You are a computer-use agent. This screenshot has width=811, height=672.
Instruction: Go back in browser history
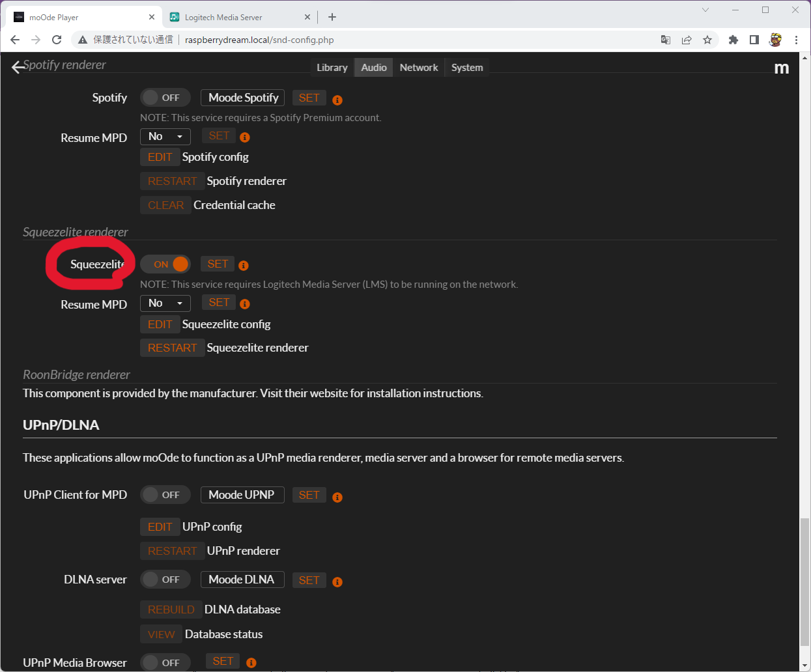tap(15, 40)
